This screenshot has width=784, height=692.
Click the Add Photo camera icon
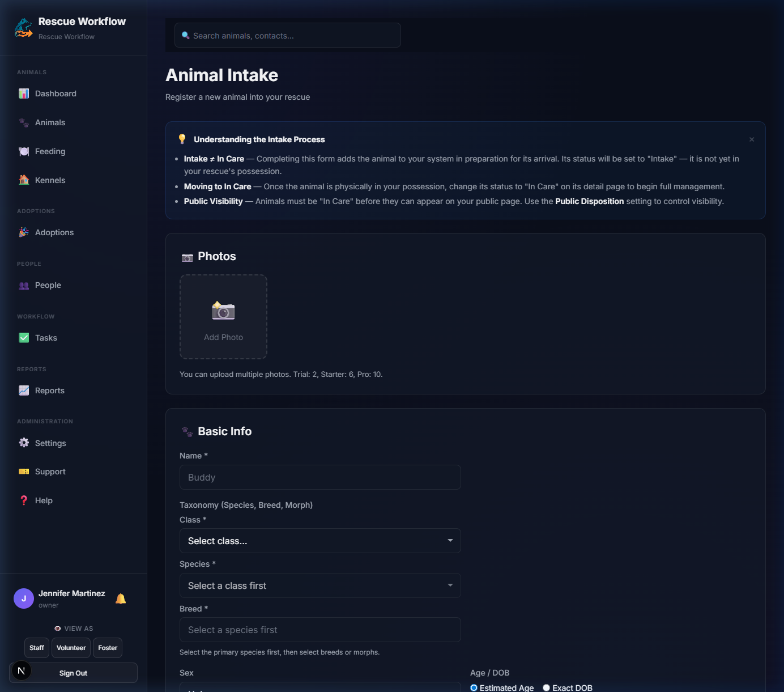[x=223, y=311]
